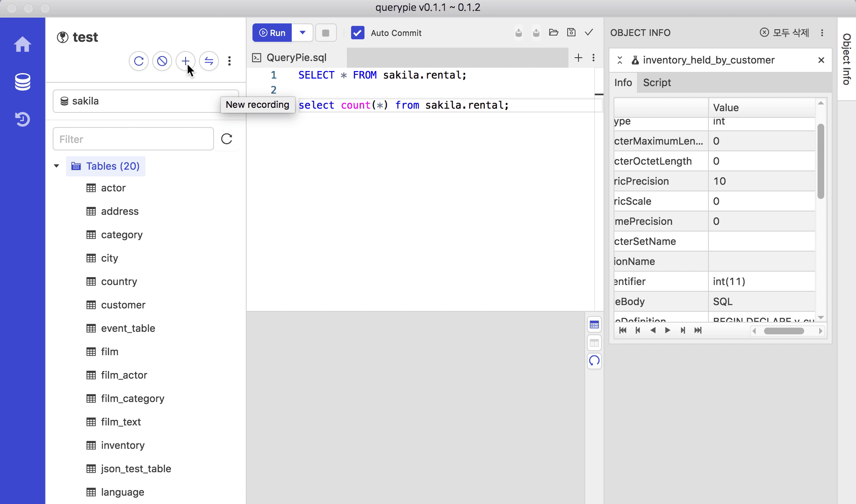The height and width of the screenshot is (504, 856).
Task: Click the open file folder icon
Action: 554,33
